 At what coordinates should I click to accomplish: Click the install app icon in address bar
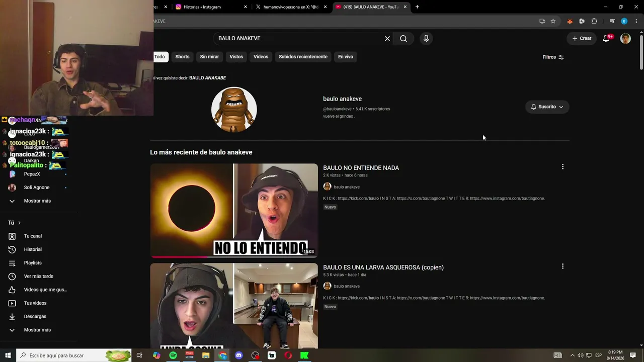[x=542, y=21]
